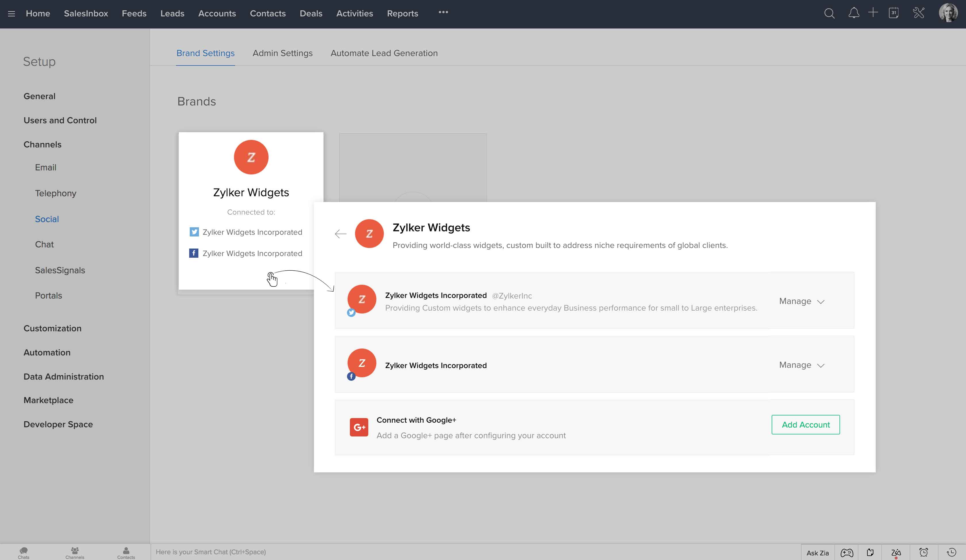Switch to Automate Lead Generation tab
This screenshot has width=966, height=560.
pyautogui.click(x=384, y=53)
